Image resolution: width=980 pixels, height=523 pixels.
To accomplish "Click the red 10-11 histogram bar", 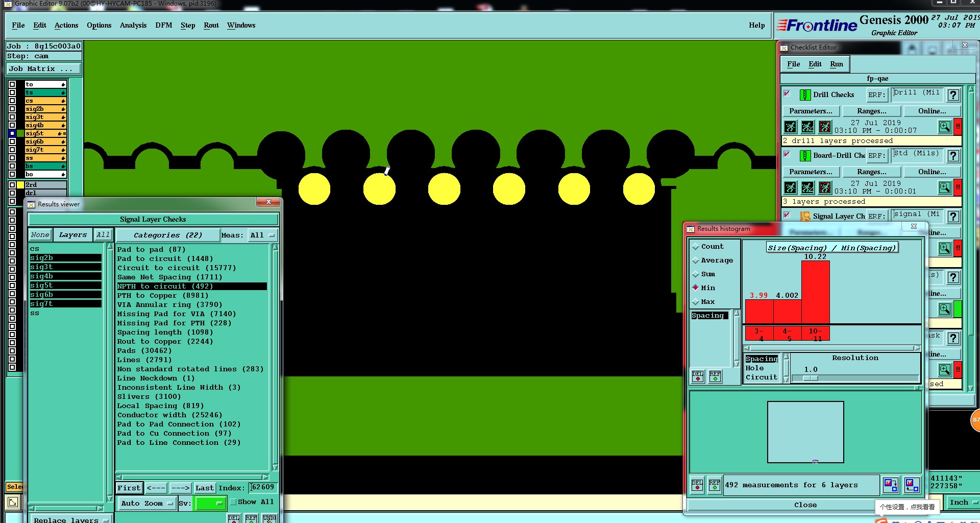I will pyautogui.click(x=816, y=292).
